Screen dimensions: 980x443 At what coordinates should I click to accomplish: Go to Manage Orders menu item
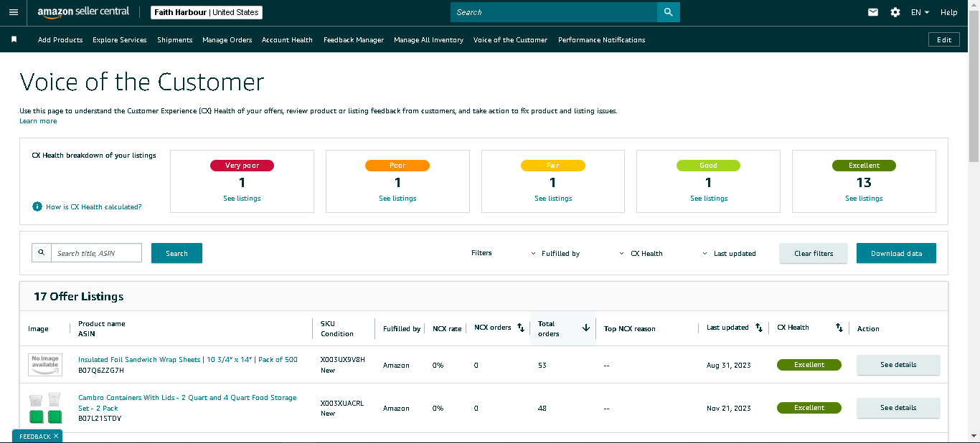coord(227,40)
